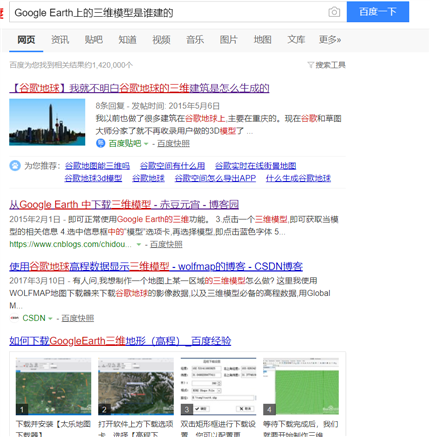This screenshot has height=437, width=430.
Task: Open suggestion 谷歌地球3d模型
Action: coord(93,178)
